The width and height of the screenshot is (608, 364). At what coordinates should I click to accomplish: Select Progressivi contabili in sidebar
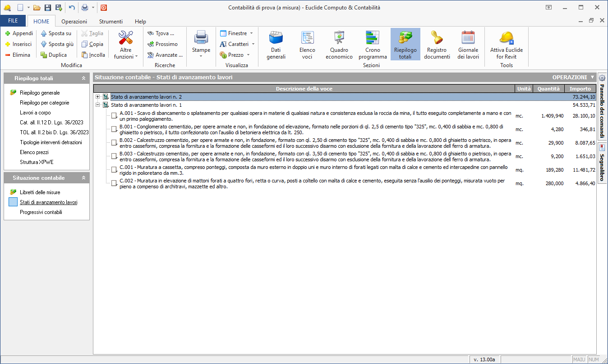pyautogui.click(x=41, y=212)
